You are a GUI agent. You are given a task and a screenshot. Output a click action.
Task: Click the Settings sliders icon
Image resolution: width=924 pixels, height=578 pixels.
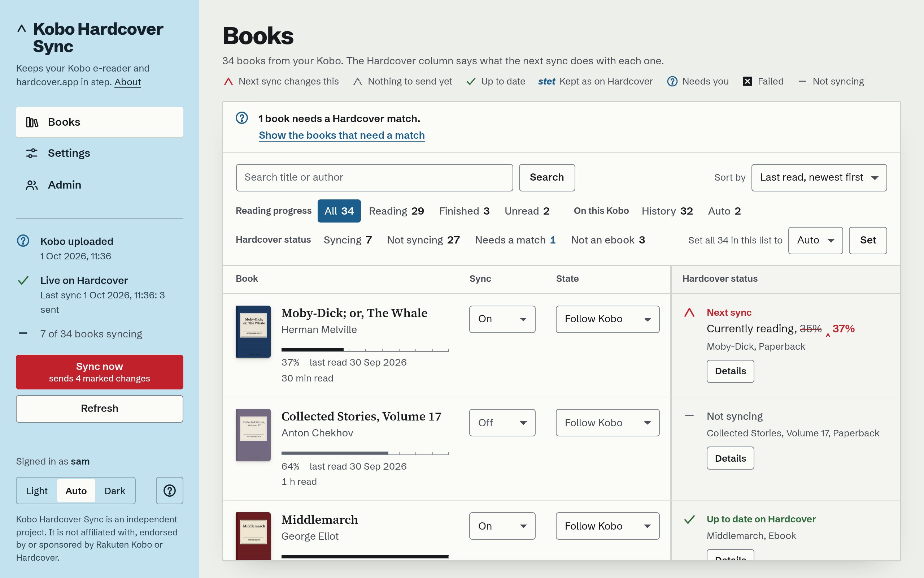[32, 153]
